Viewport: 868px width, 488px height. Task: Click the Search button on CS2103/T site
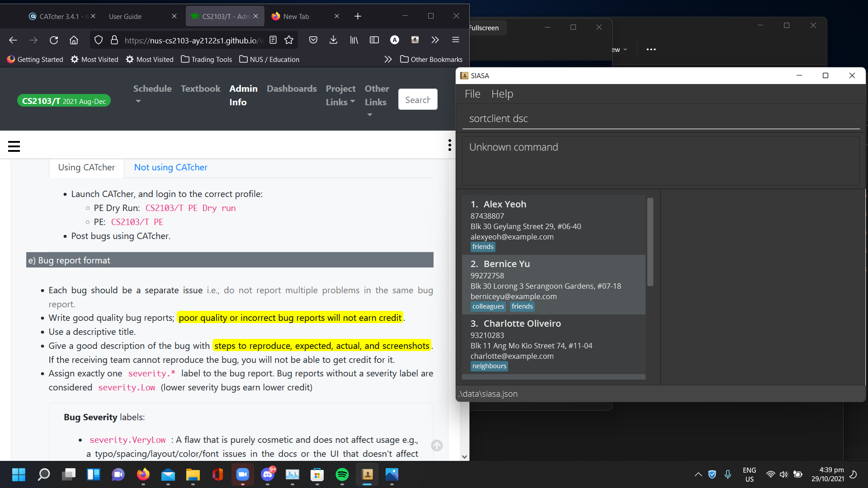point(417,99)
